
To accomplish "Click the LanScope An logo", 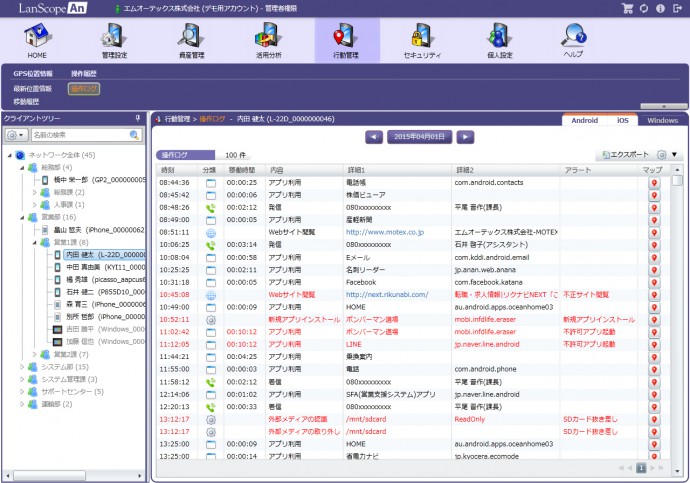I will pyautogui.click(x=52, y=8).
